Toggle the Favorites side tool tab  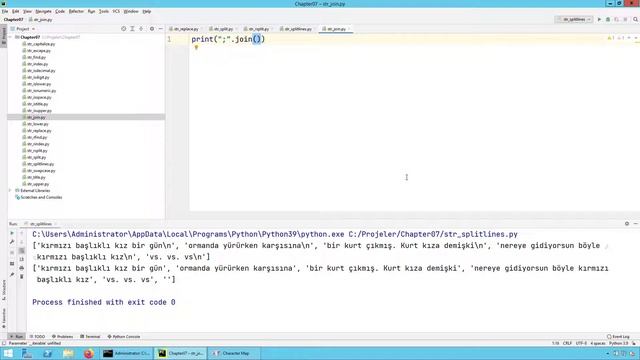coord(4,318)
